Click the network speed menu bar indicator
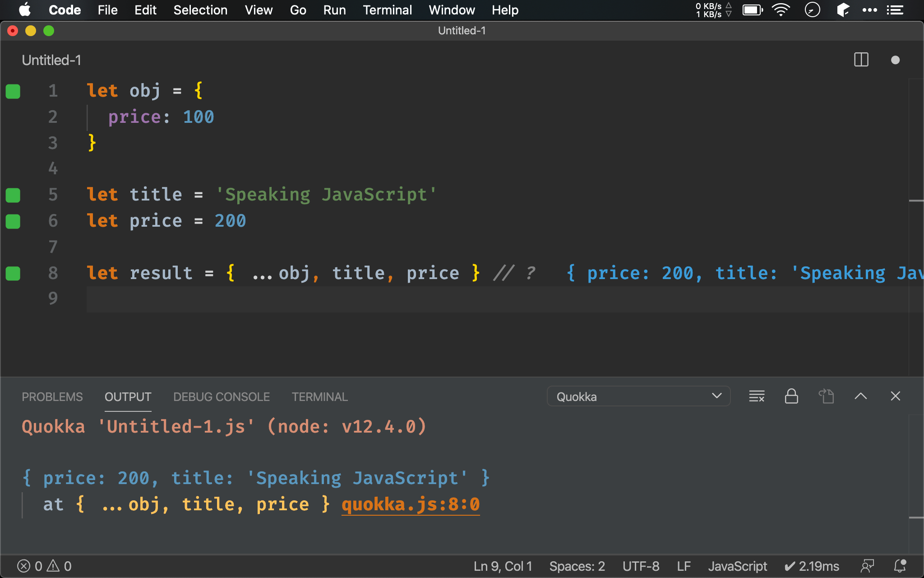 (713, 10)
